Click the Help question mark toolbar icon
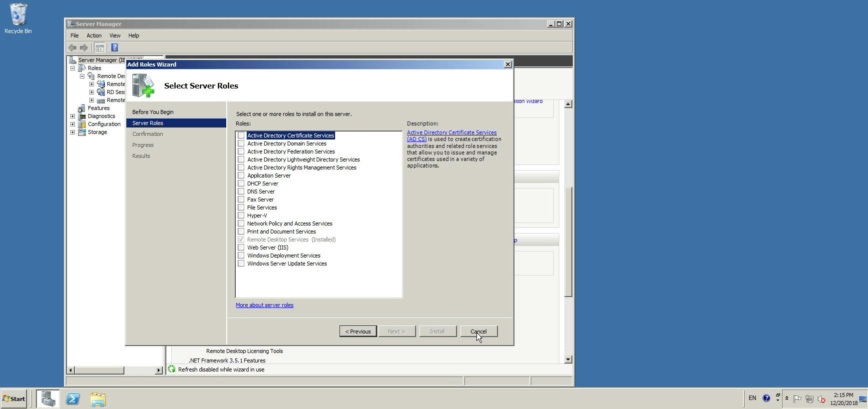Viewport: 868px width, 409px height. (x=114, y=47)
